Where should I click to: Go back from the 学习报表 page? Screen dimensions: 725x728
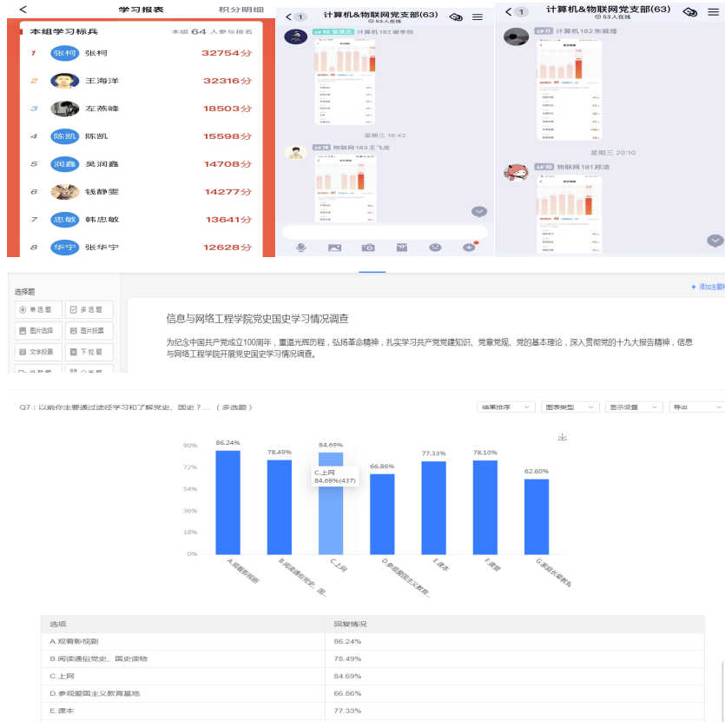[23, 10]
